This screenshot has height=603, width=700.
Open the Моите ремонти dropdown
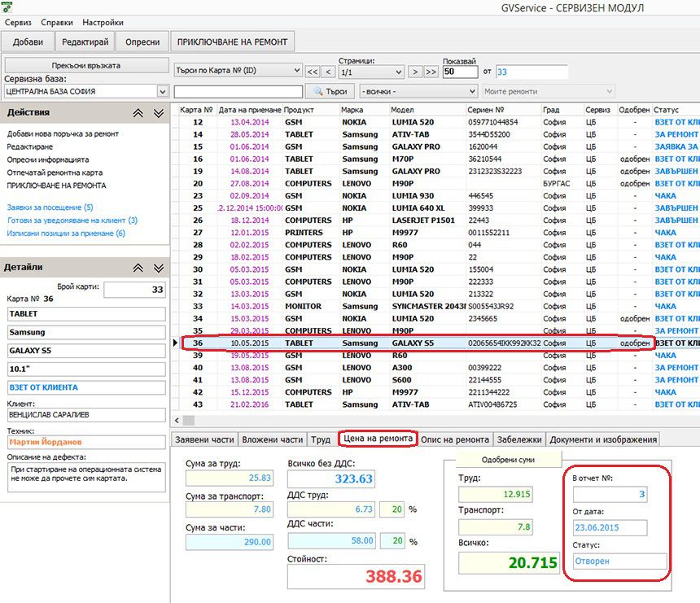(x=549, y=91)
